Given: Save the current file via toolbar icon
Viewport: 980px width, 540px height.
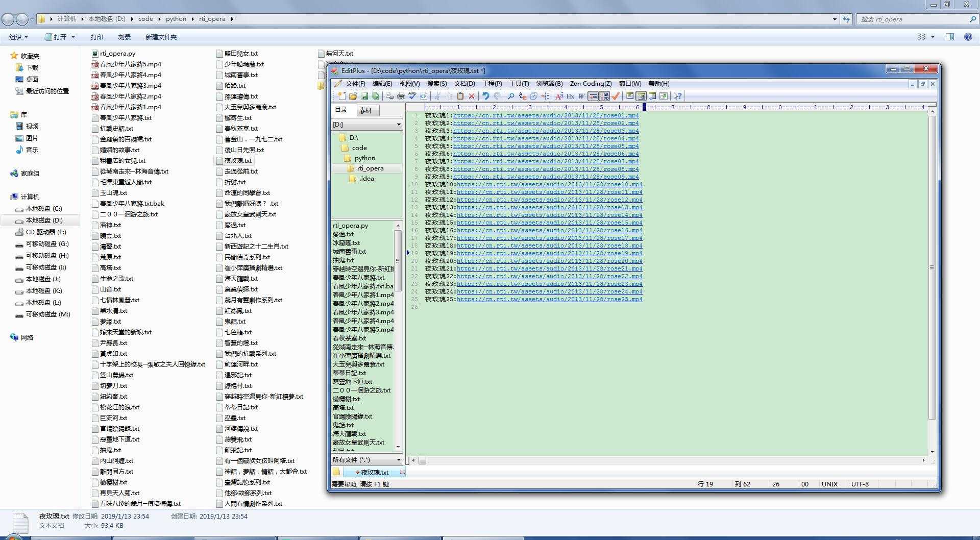Looking at the screenshot, I should [364, 96].
